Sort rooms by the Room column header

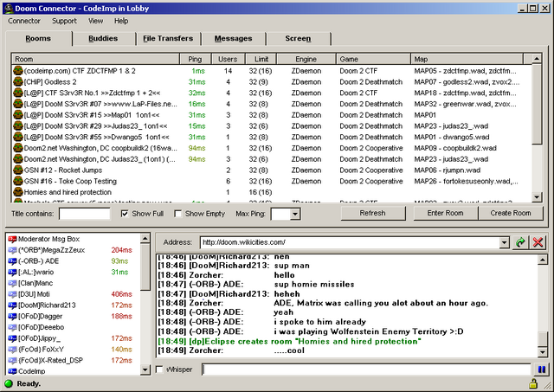[96, 59]
